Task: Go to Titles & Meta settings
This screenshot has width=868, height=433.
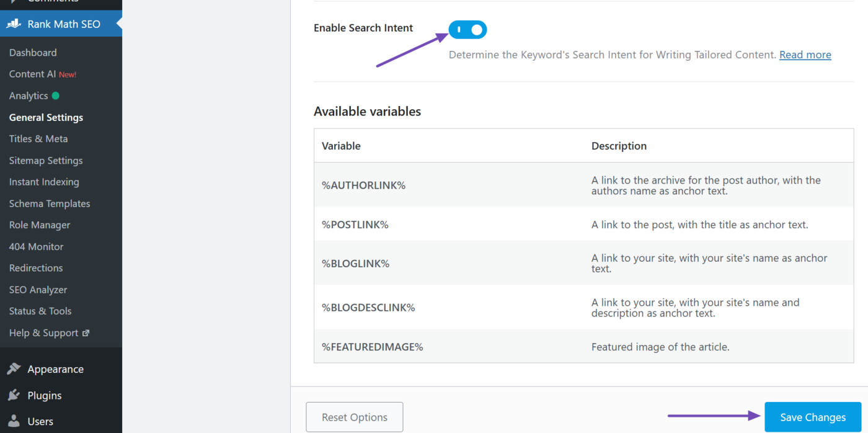Action: tap(38, 139)
